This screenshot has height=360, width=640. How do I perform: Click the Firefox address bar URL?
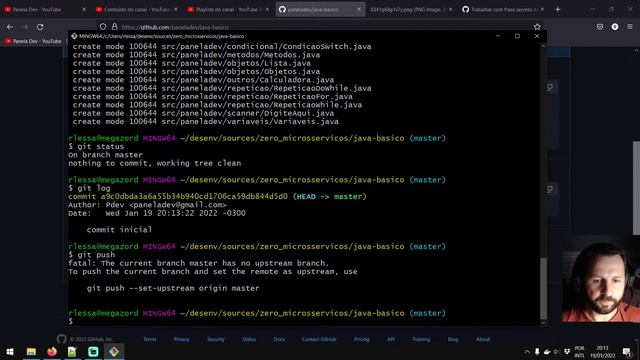point(176,27)
